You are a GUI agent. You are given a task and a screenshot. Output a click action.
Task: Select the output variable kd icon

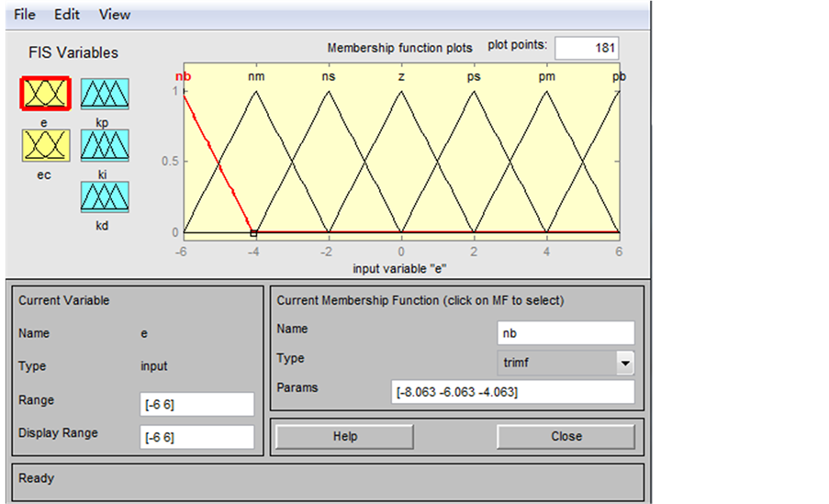click(104, 196)
